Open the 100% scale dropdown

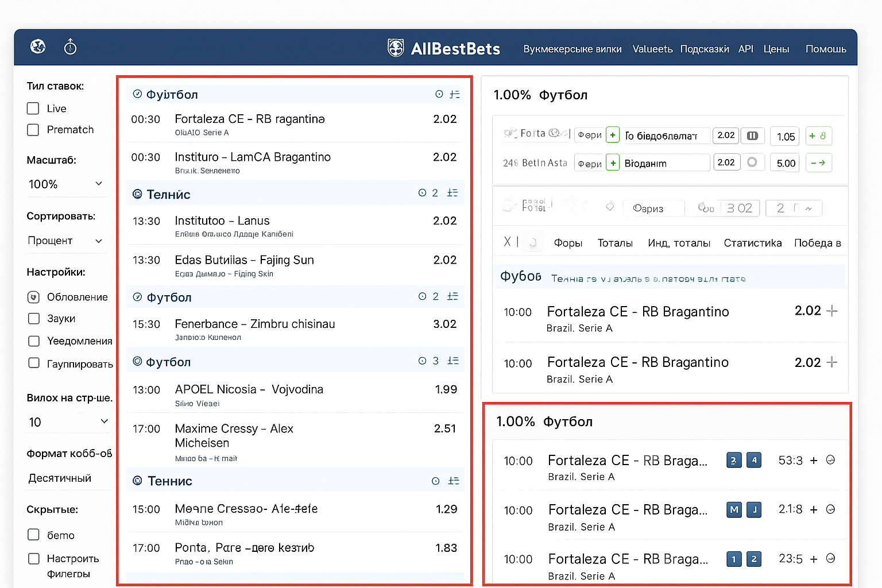coord(65,184)
